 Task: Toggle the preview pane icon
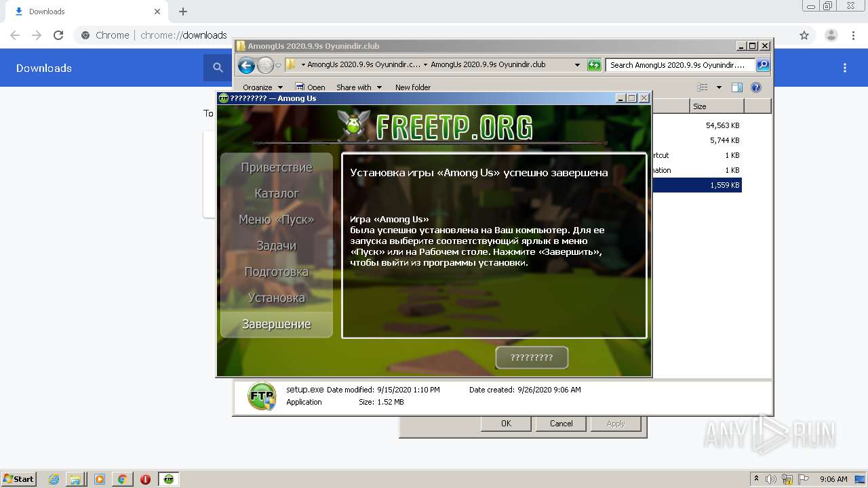737,87
